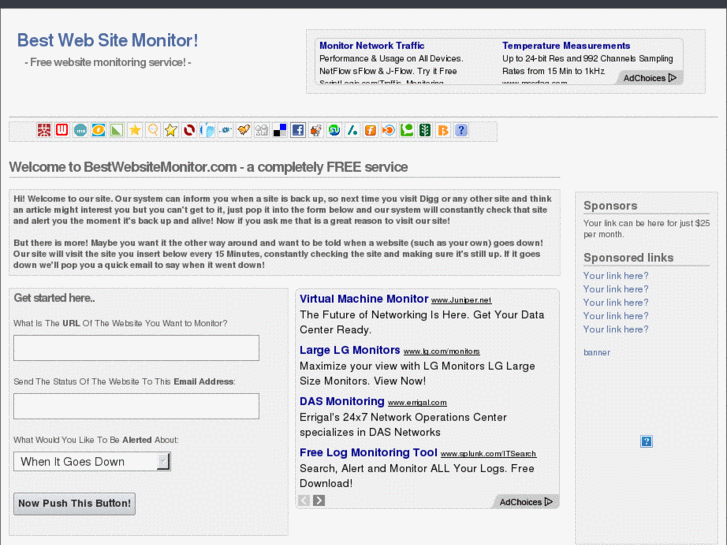Visit the www.Juniper.net ad URL
This screenshot has width=727, height=545.
(x=461, y=301)
